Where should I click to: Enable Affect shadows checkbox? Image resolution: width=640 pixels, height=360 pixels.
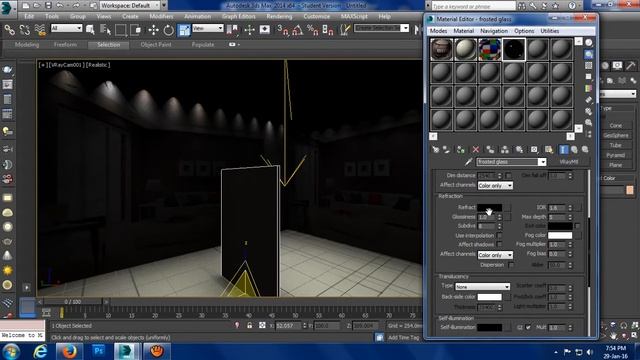pyautogui.click(x=499, y=244)
